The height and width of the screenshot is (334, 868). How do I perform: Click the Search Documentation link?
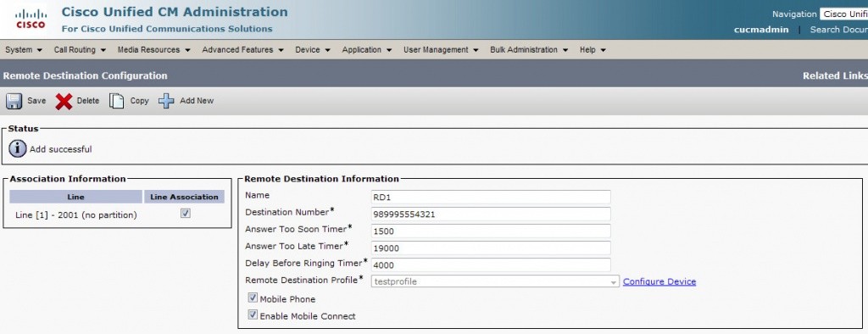[838, 30]
